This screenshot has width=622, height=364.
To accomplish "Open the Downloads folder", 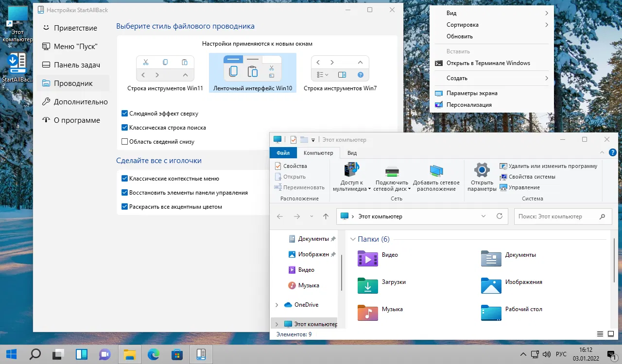I will [x=368, y=285].
